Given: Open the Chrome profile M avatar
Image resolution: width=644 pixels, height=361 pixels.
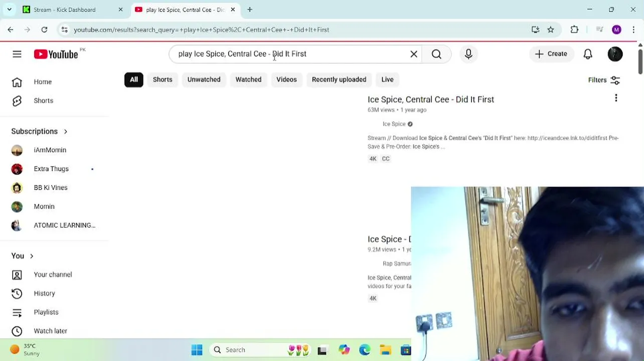Looking at the screenshot, I should [616, 30].
